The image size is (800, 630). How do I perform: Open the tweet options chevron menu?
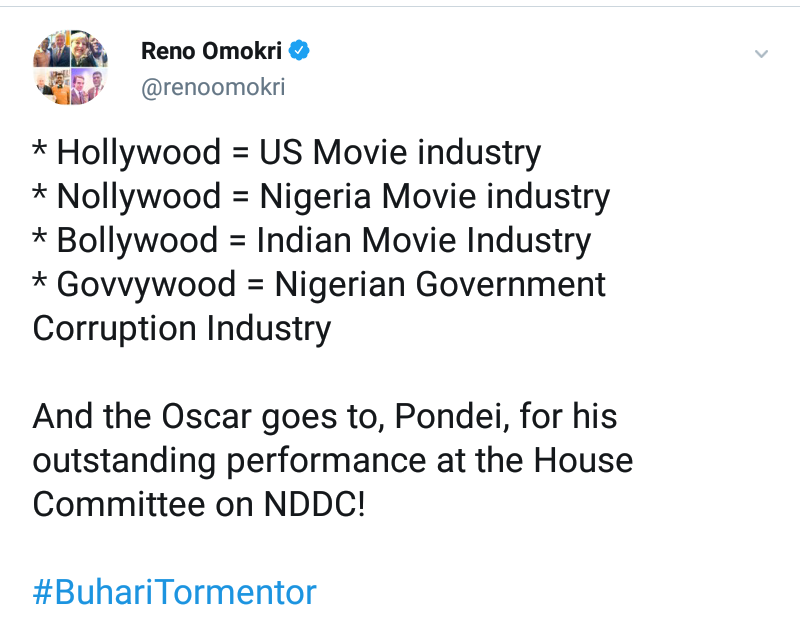(761, 53)
